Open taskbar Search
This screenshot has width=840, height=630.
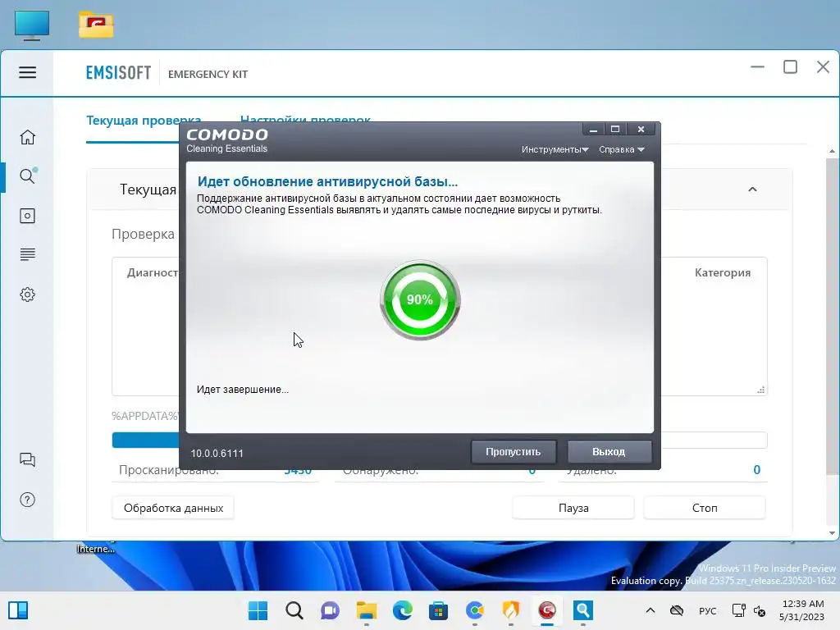[294, 610]
